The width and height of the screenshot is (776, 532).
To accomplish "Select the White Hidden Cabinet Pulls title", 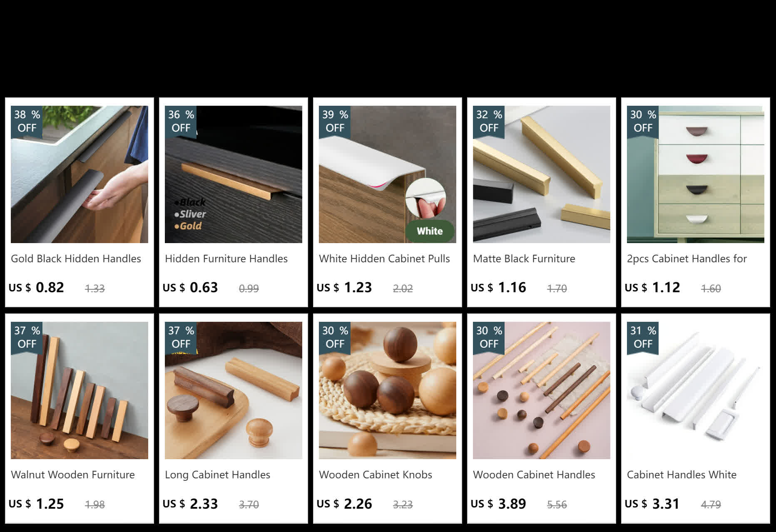I will [384, 259].
